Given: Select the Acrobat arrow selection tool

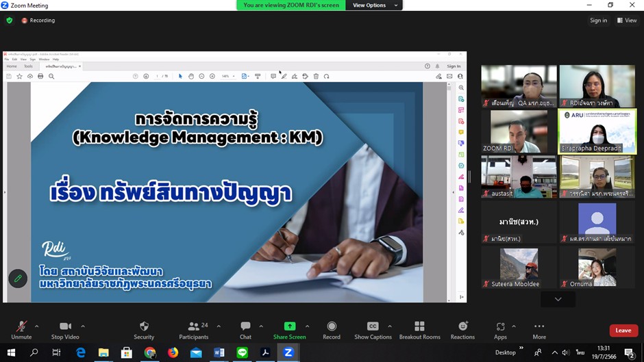Looking at the screenshot, I should coord(180,77).
